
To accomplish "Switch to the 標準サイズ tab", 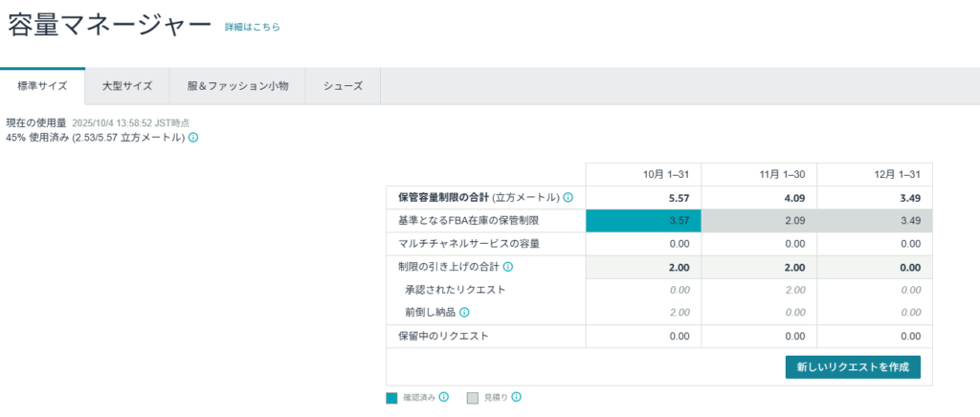I will (x=42, y=86).
